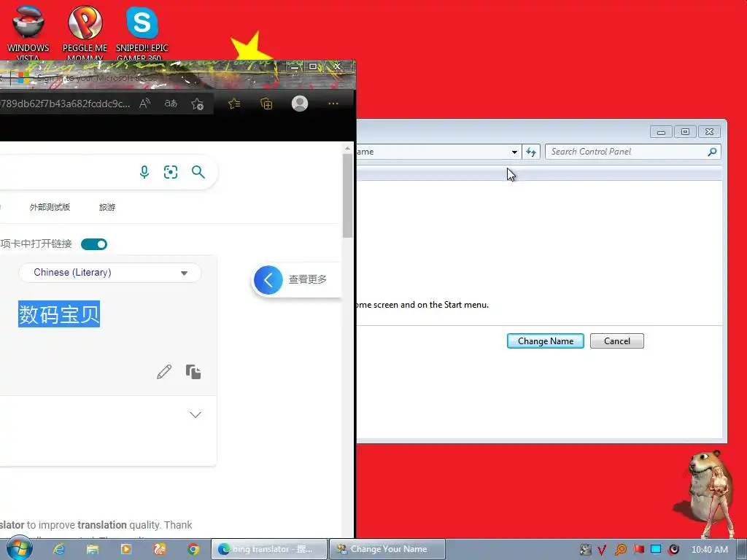Click the highlighted 数码宝贝 translated text
This screenshot has height=560, width=747.
(59, 314)
